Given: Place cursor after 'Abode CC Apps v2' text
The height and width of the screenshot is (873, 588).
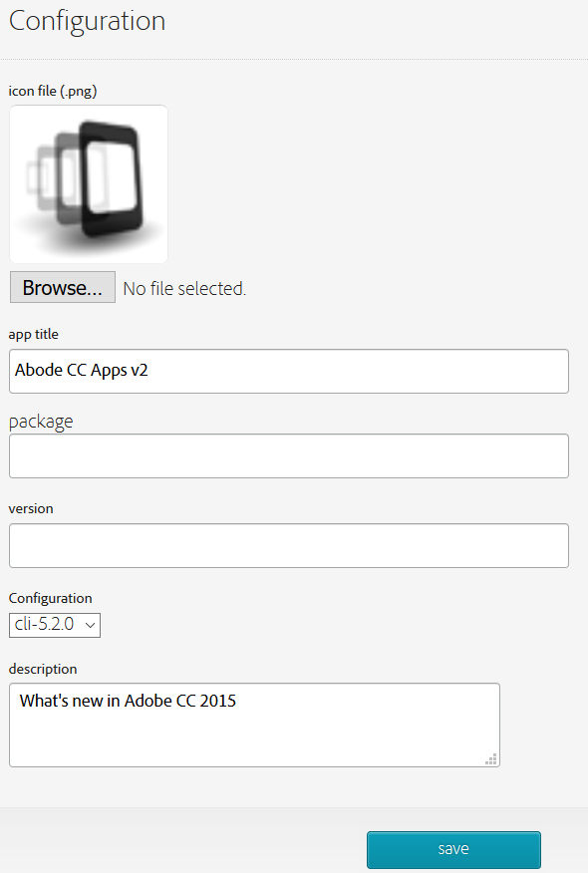Looking at the screenshot, I should pos(149,371).
